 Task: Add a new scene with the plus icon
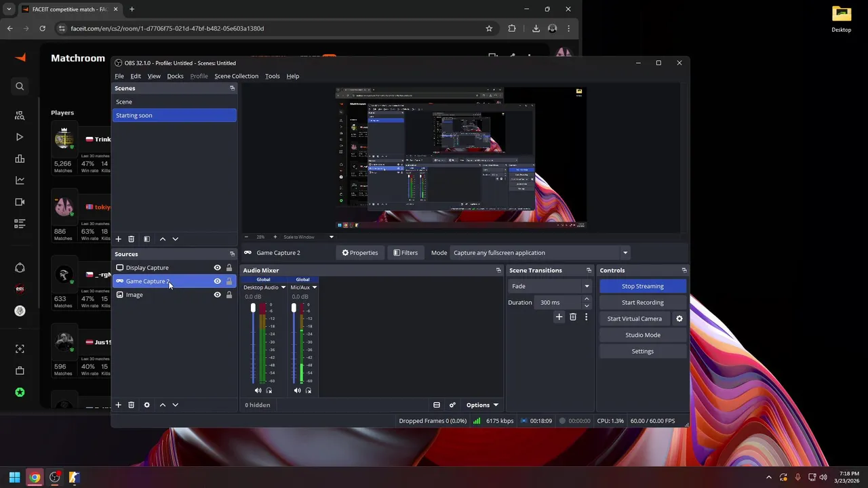click(x=118, y=239)
